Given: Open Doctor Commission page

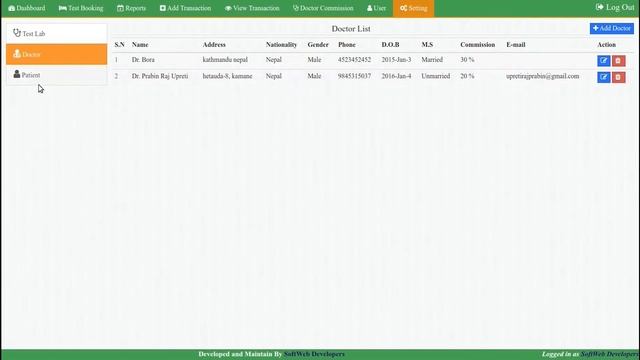Looking at the screenshot, I should pos(323,8).
